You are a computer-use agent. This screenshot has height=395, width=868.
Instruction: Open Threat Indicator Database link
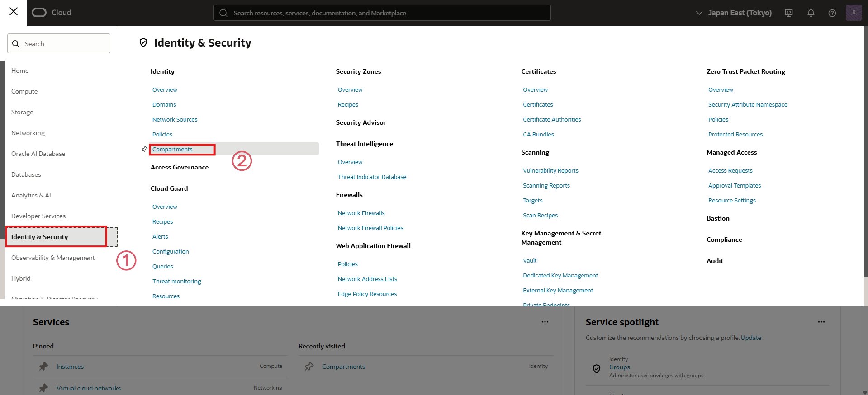tap(372, 177)
